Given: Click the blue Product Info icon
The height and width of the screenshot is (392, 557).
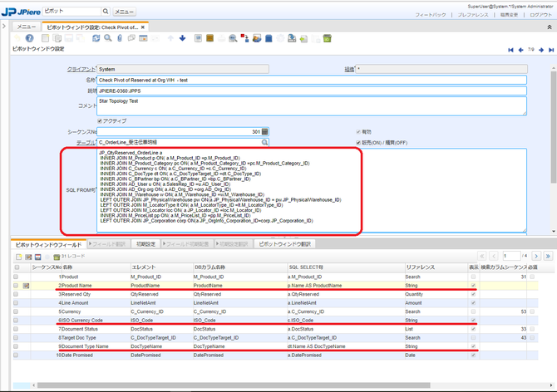Looking at the screenshot, I should pyautogui.click(x=269, y=38).
